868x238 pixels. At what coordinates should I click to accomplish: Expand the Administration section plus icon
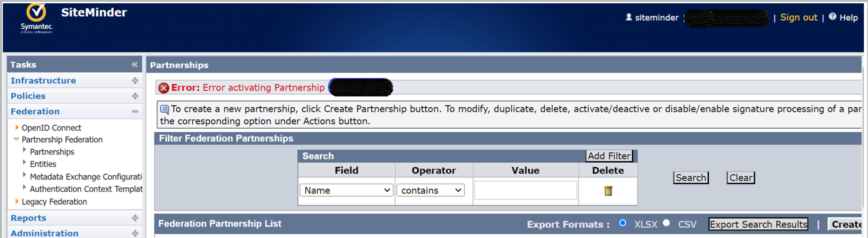click(135, 233)
